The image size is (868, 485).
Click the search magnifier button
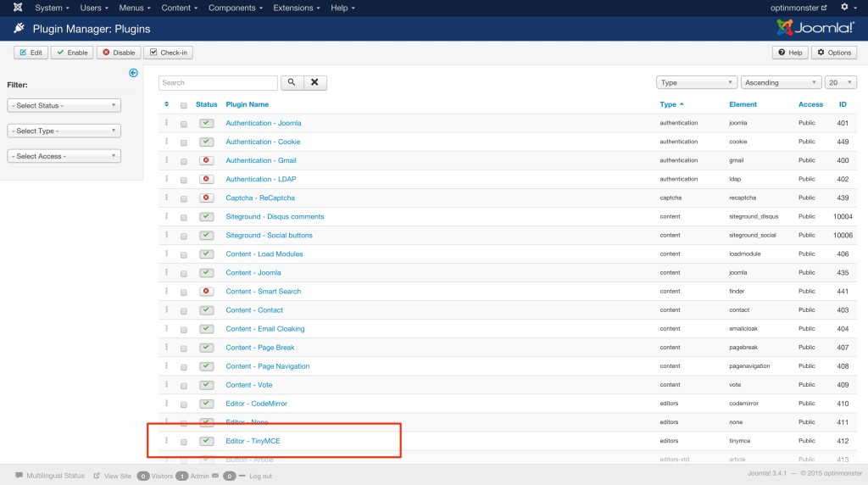[x=292, y=82]
